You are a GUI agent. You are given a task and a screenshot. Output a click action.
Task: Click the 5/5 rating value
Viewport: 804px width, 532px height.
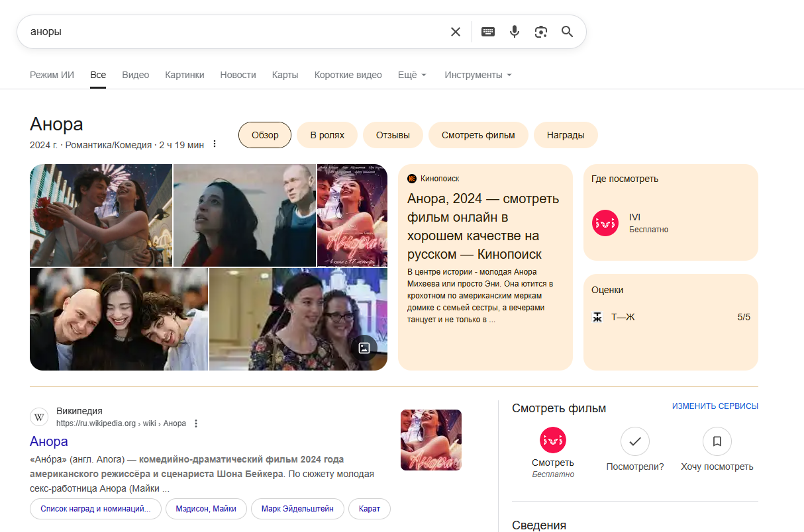pos(744,317)
